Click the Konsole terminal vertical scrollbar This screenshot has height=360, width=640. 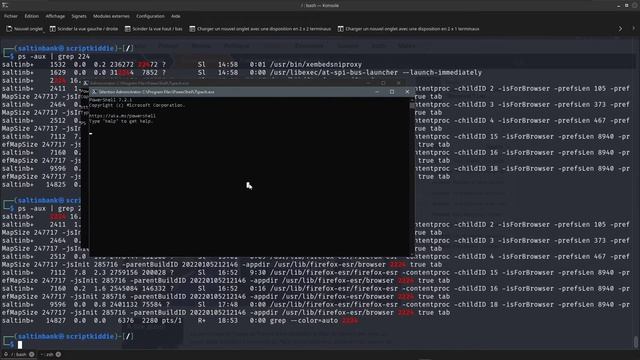click(636, 341)
